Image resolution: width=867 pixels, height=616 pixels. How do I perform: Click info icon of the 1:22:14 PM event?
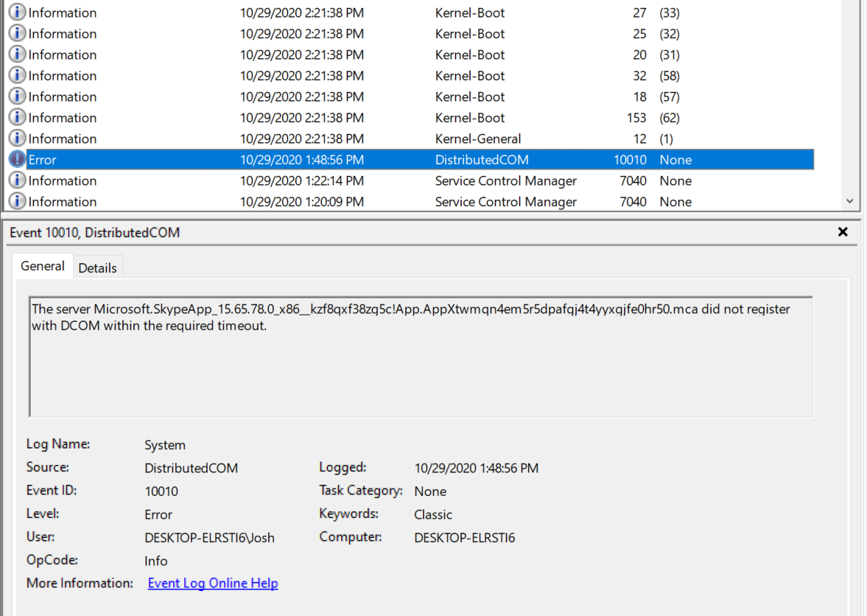(17, 181)
